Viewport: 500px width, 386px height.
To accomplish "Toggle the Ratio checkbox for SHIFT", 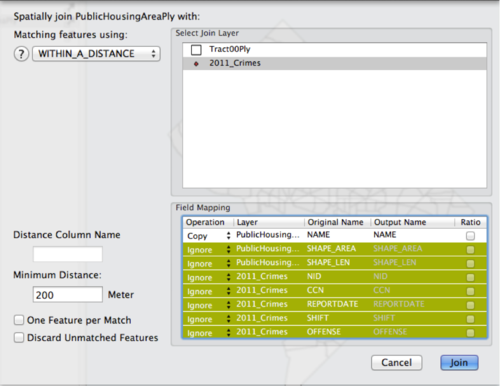I will tap(470, 319).
